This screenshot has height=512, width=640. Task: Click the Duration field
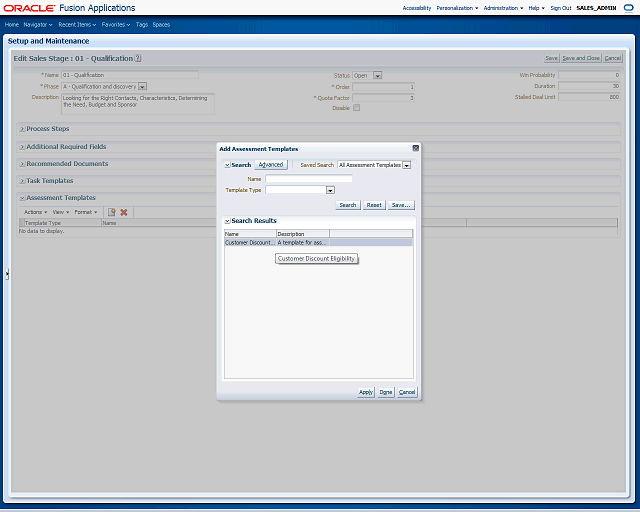[x=589, y=86]
